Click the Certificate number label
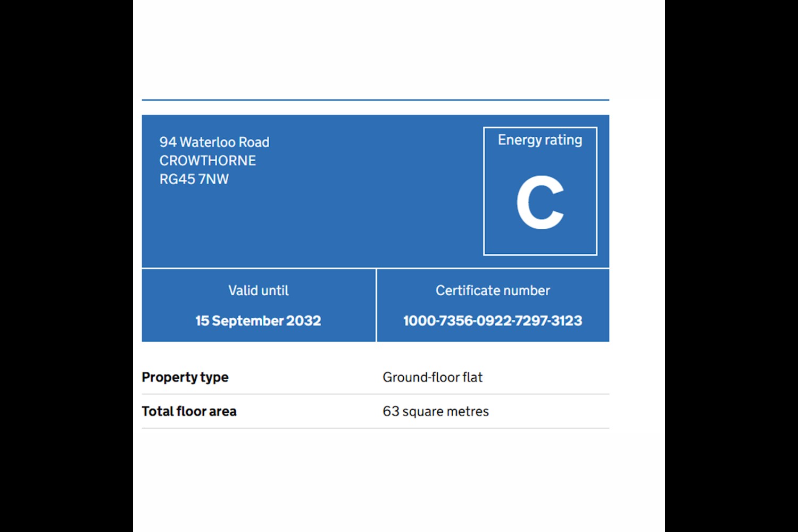The width and height of the screenshot is (798, 532). click(493, 290)
